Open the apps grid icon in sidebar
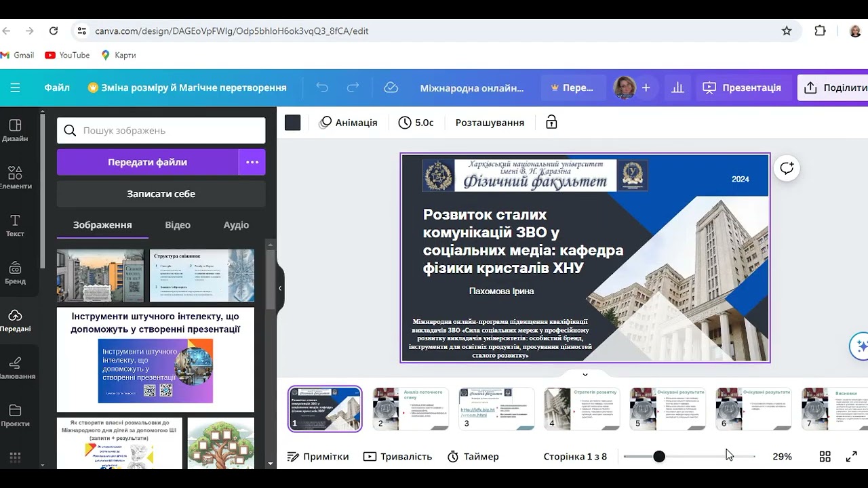 pyautogui.click(x=15, y=457)
